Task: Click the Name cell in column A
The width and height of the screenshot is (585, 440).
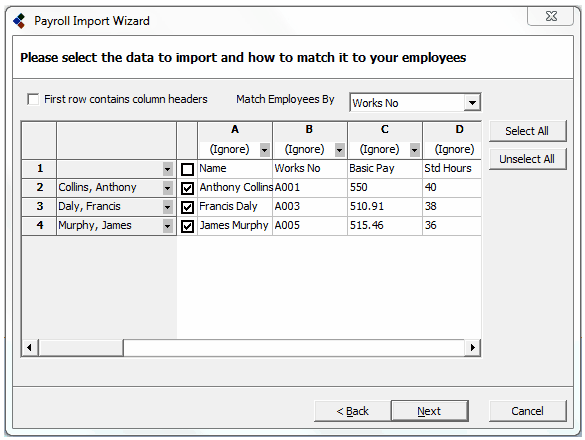Action: coord(235,169)
